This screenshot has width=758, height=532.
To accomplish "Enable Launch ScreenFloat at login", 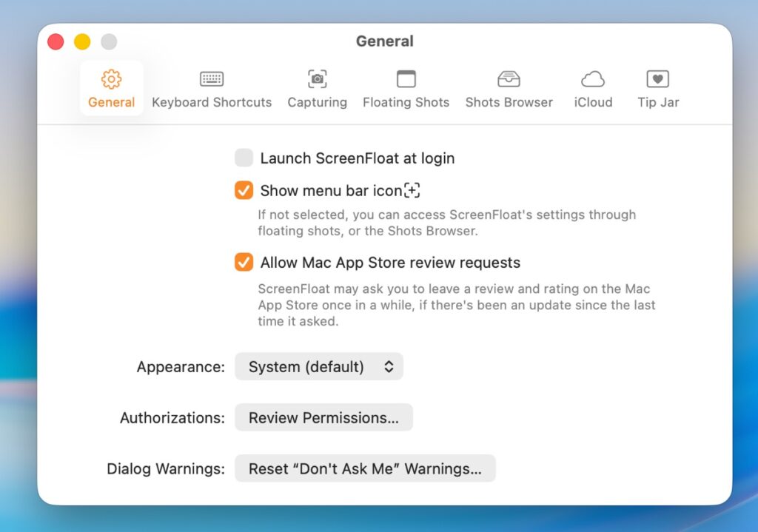I will (x=244, y=158).
